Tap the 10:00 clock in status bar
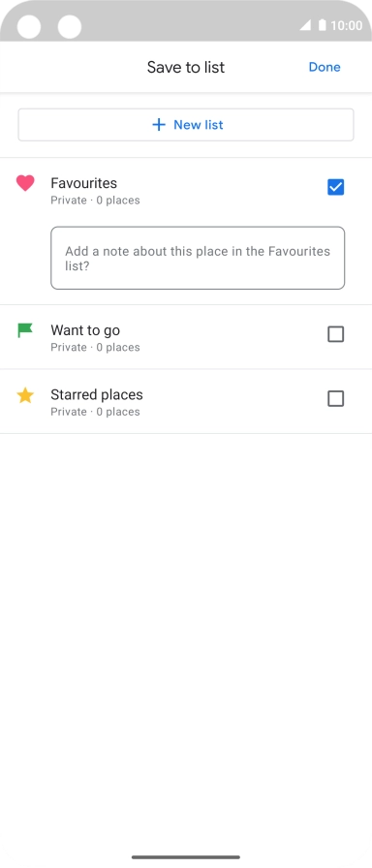This screenshot has height=868, width=372. 347,25
